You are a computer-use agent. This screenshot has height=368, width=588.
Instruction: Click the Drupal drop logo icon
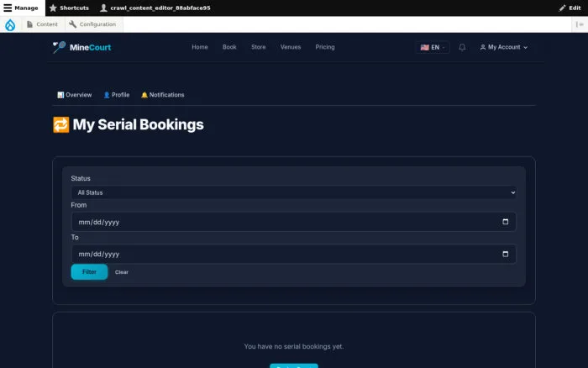(x=10, y=24)
